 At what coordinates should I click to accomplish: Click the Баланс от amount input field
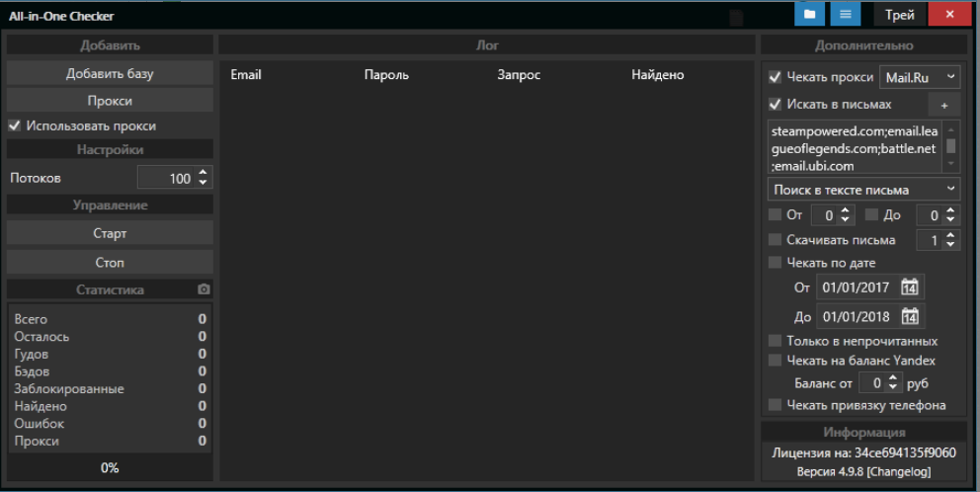click(x=871, y=382)
